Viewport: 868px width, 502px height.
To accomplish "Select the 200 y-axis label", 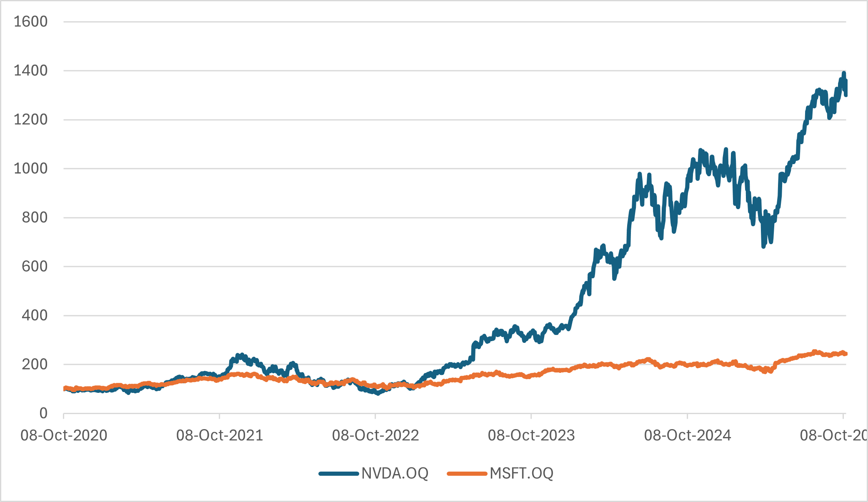I will click(35, 365).
